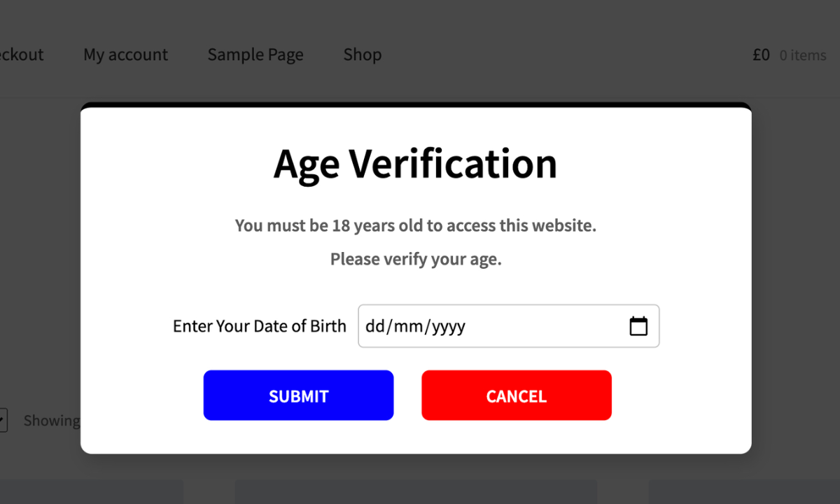Open the My account menu item
Viewport: 840px width, 504px height.
coord(126,55)
